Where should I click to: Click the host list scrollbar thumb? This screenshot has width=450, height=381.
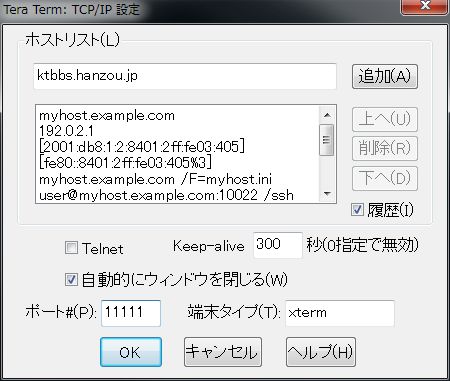pos(327,140)
